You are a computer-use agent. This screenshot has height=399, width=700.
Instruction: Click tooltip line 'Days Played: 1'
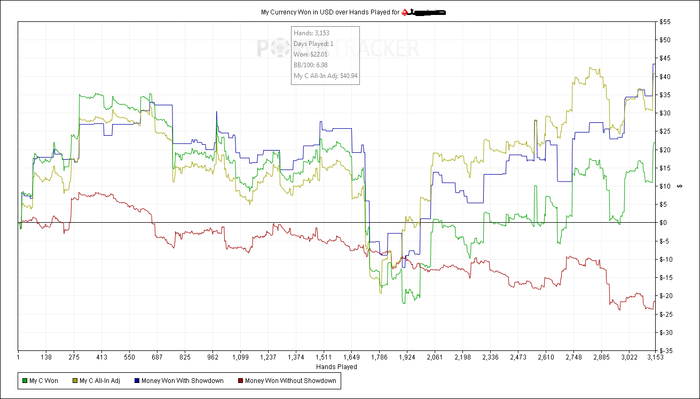313,44
